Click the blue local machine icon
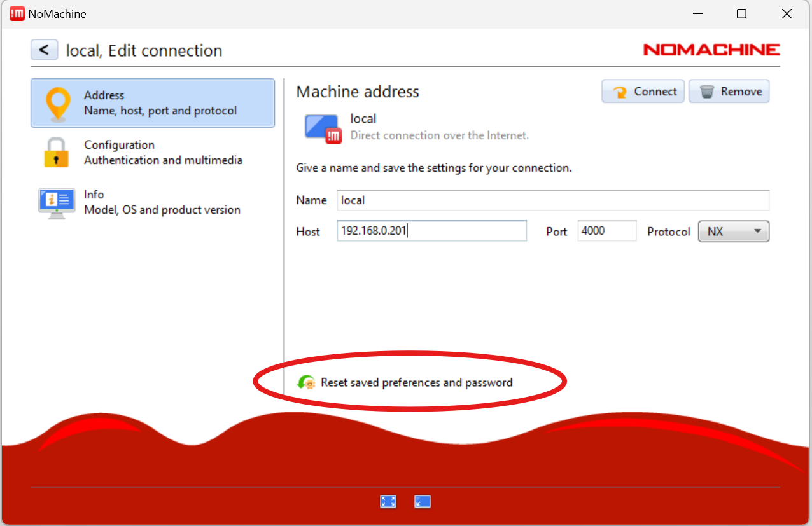This screenshot has height=526, width=812. 323,128
